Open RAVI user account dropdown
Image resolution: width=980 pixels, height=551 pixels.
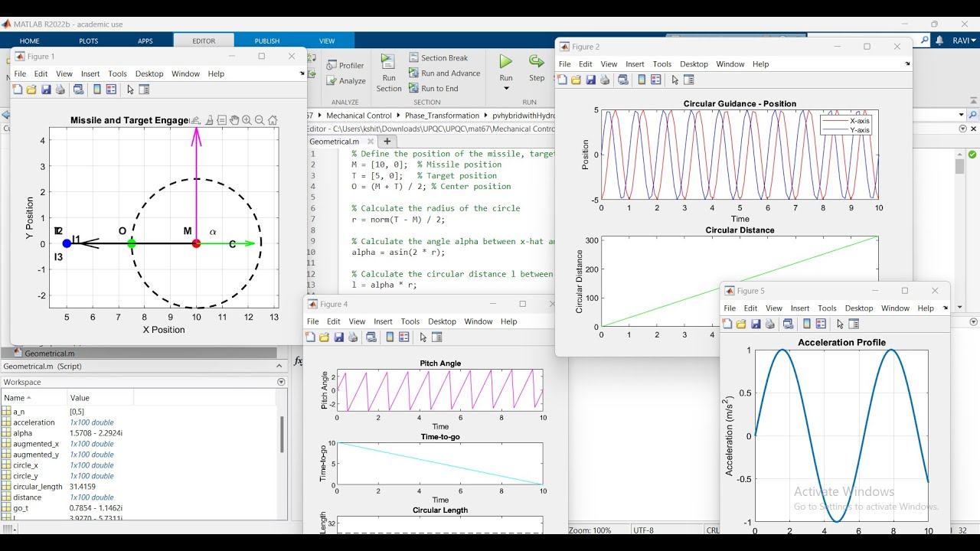pos(964,41)
